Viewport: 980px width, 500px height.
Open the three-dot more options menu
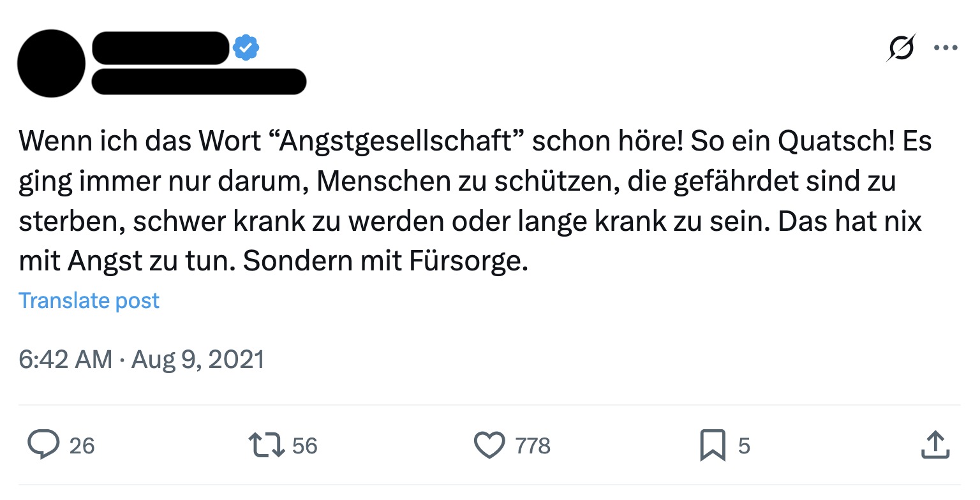946,48
